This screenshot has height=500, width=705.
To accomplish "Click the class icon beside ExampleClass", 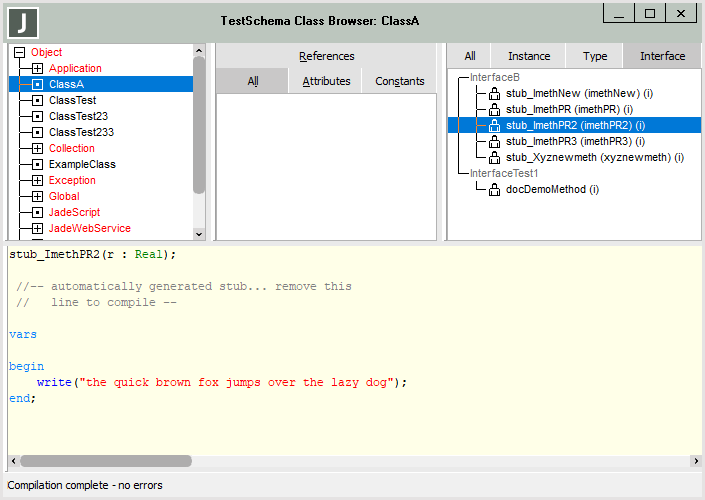I will click(37, 165).
